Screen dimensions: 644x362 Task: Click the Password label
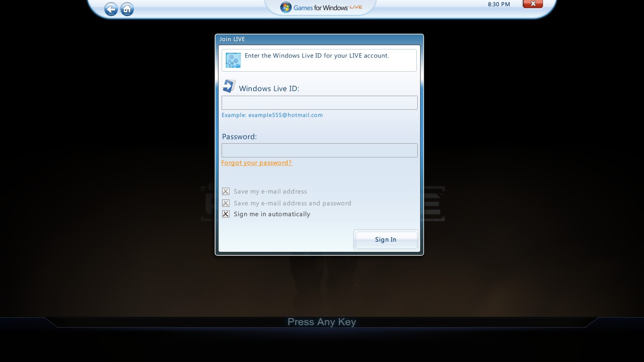point(239,137)
